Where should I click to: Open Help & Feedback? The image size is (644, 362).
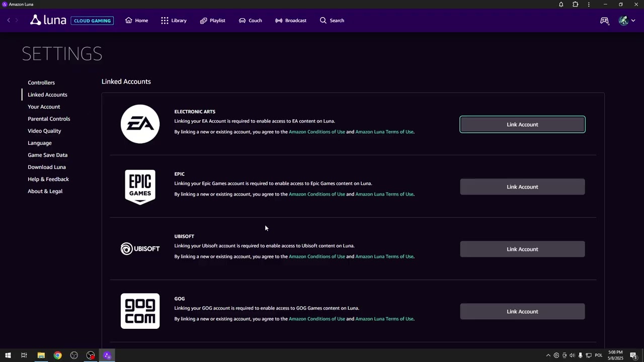(x=48, y=179)
